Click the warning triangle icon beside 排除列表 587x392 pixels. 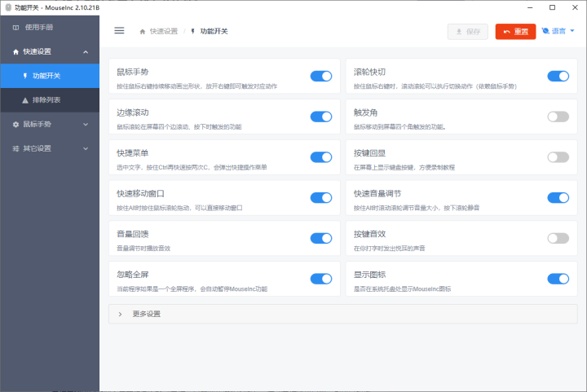25,100
